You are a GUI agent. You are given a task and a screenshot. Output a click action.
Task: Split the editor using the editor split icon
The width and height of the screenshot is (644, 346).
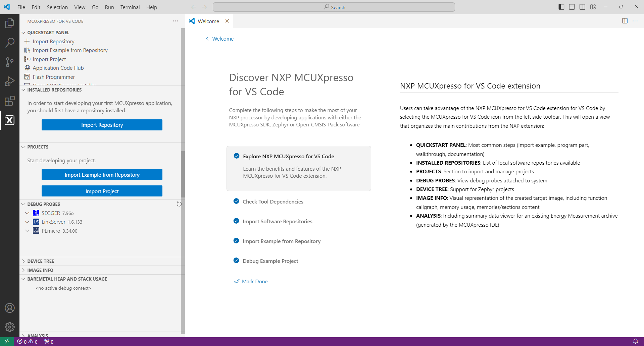625,21
